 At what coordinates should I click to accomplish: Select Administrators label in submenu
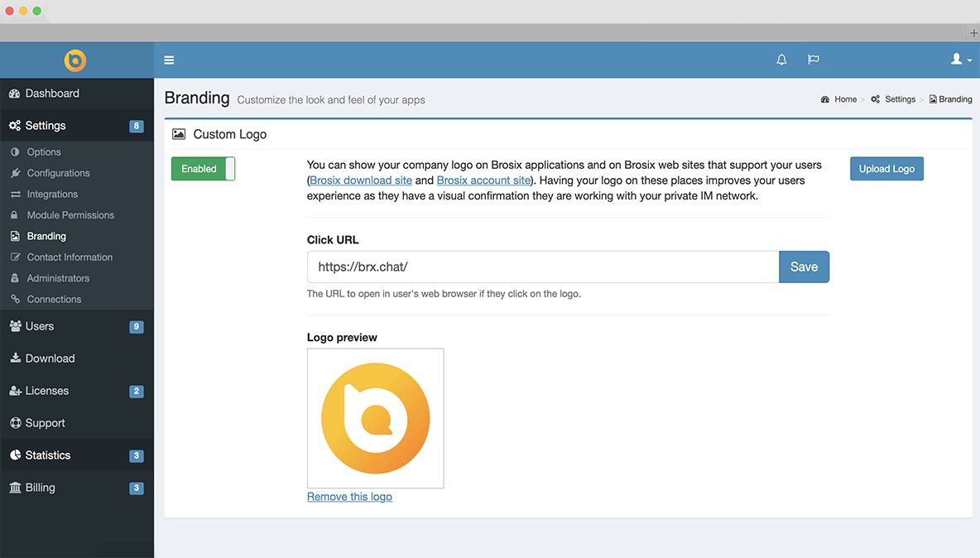tap(58, 278)
